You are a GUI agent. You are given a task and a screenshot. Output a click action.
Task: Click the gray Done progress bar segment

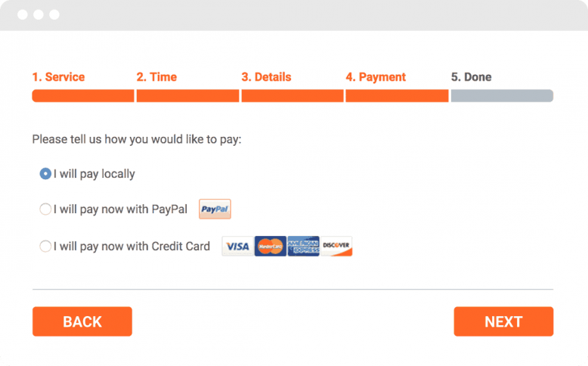click(502, 96)
